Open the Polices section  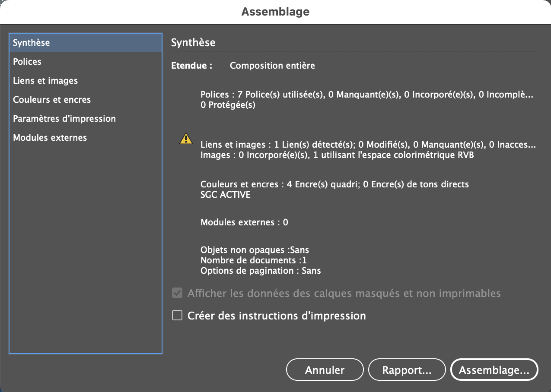[x=27, y=62]
